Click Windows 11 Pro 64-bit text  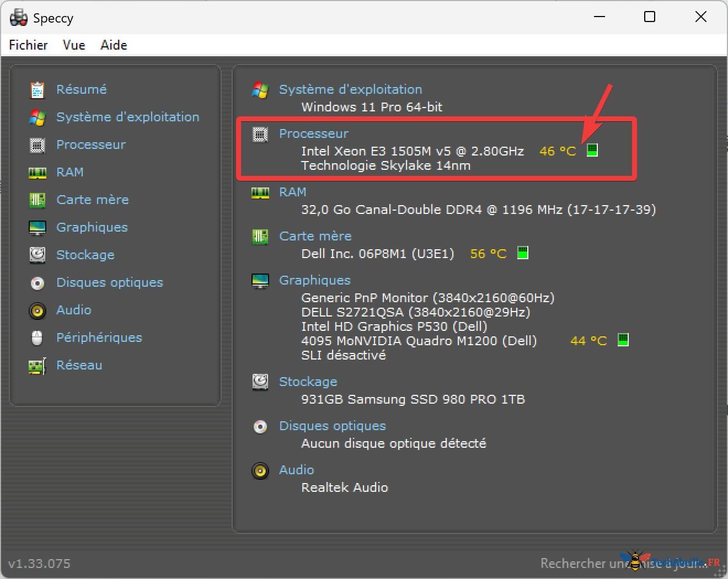(372, 107)
